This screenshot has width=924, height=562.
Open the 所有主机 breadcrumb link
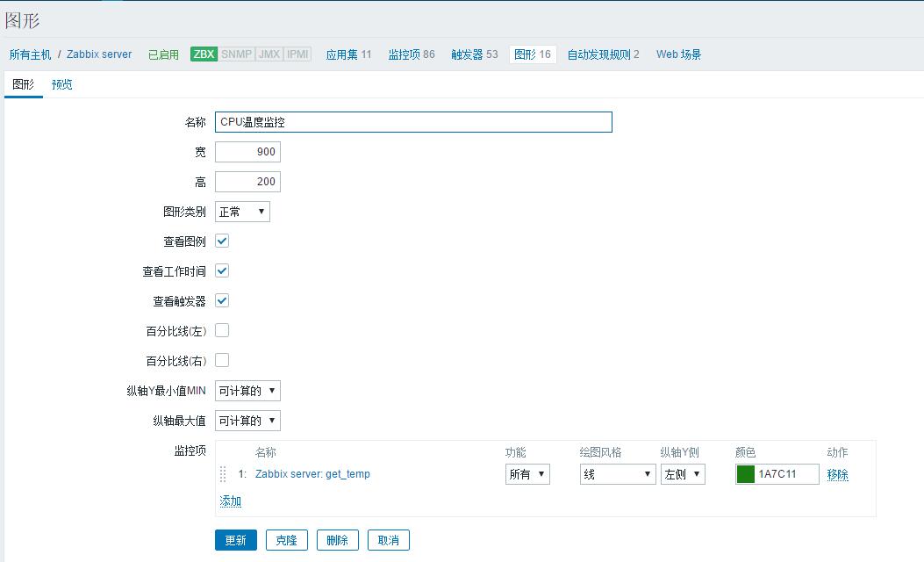(30, 54)
